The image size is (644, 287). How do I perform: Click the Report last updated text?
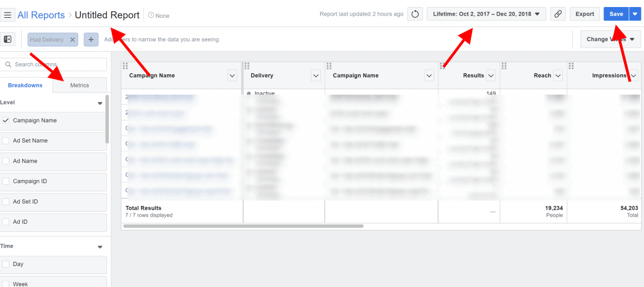[x=361, y=14]
